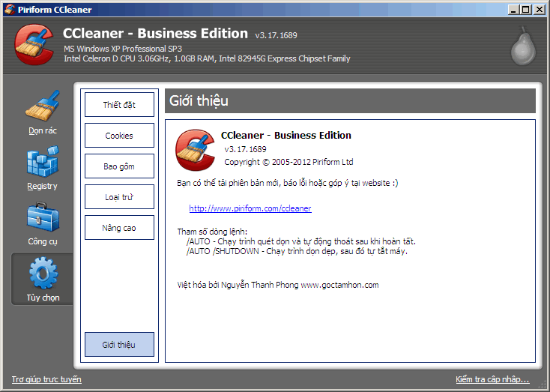Minimize the CCleaner window
550x392 pixels.
point(513,10)
